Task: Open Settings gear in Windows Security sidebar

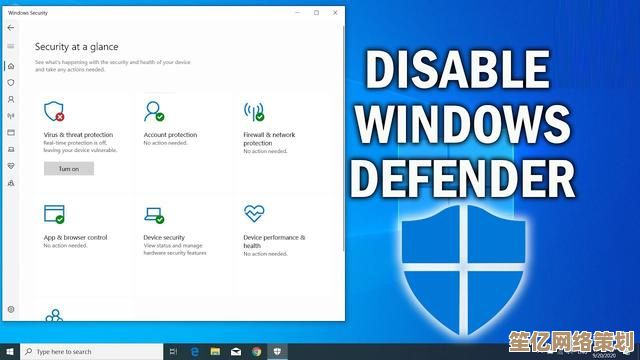Action: click(x=11, y=309)
